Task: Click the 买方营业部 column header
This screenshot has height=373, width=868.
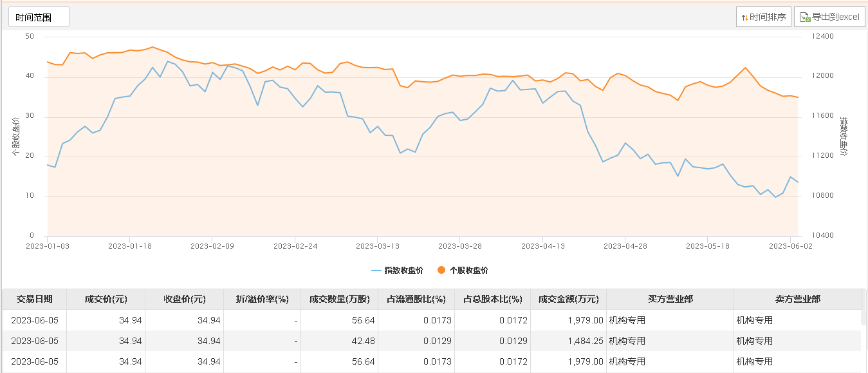Action: (x=670, y=300)
